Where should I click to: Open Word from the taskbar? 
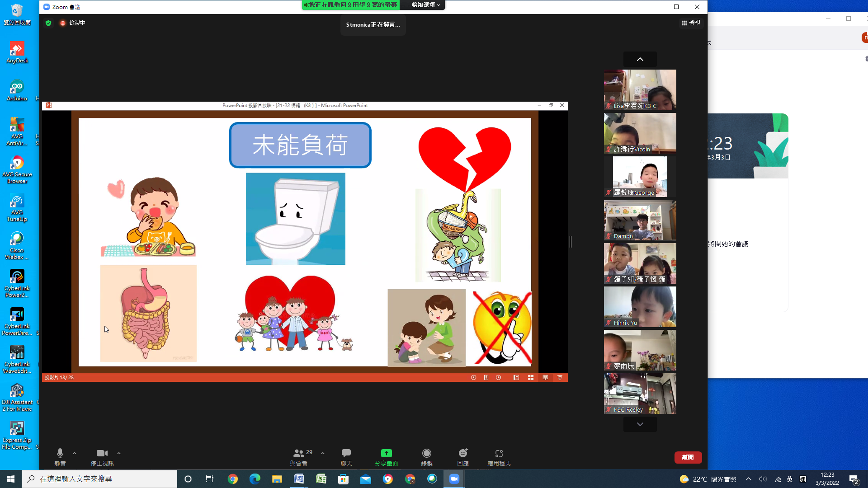299,479
